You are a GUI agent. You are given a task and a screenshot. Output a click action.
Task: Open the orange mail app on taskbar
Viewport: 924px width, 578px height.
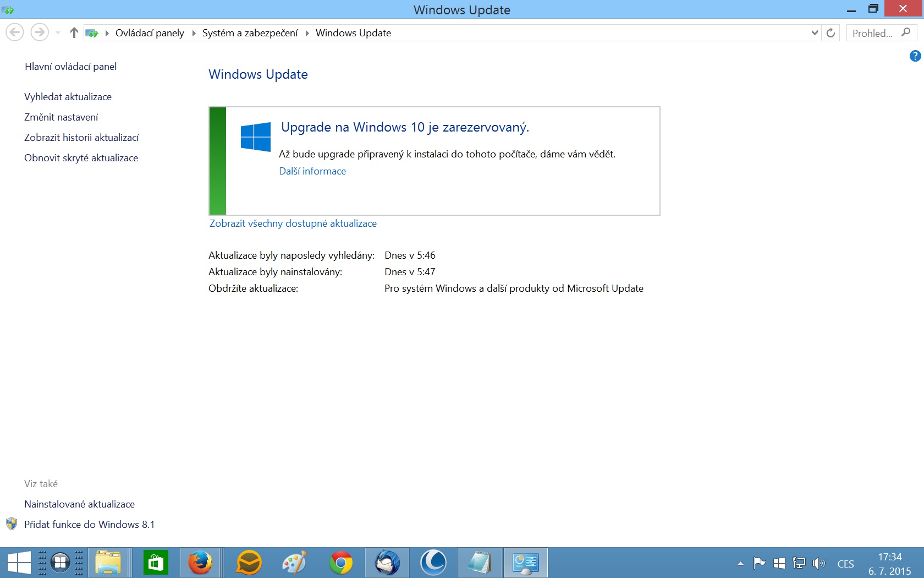point(249,563)
